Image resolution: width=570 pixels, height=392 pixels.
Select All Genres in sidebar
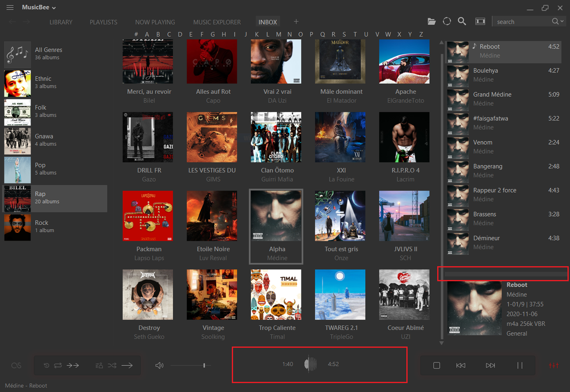55,53
